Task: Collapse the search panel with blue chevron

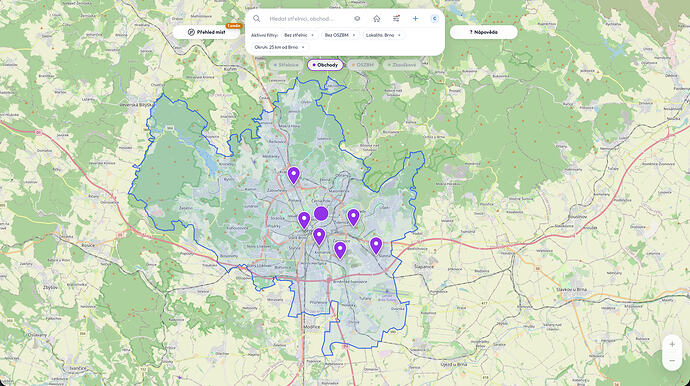Action: [434, 18]
